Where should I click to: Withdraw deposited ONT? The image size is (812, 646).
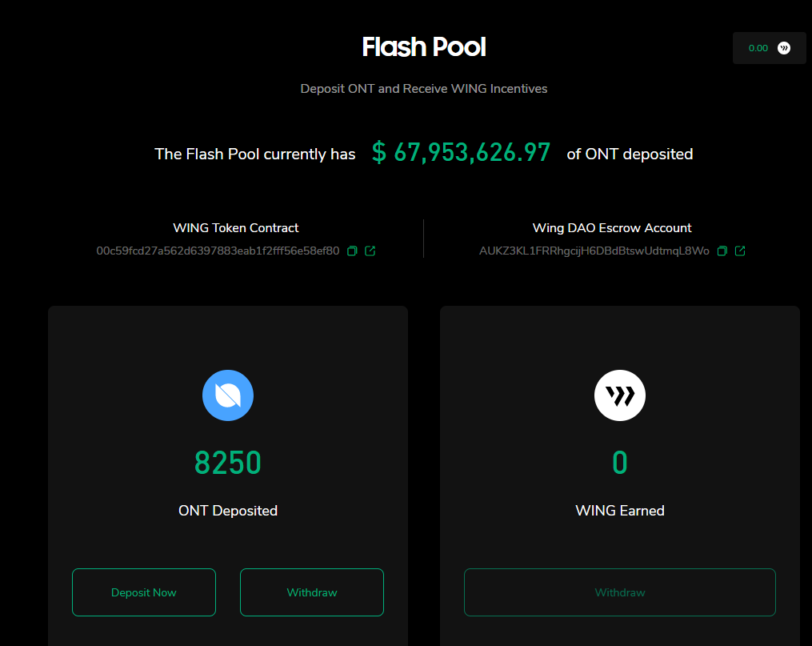(312, 592)
